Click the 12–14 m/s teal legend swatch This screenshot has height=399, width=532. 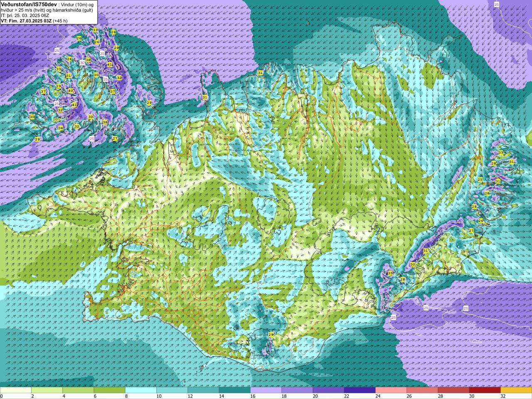[x=203, y=390]
